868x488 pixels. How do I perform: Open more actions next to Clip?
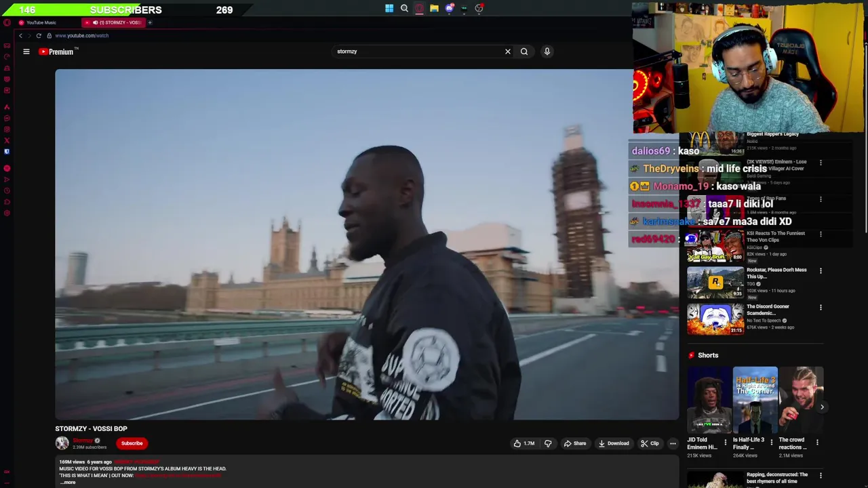tap(673, 443)
